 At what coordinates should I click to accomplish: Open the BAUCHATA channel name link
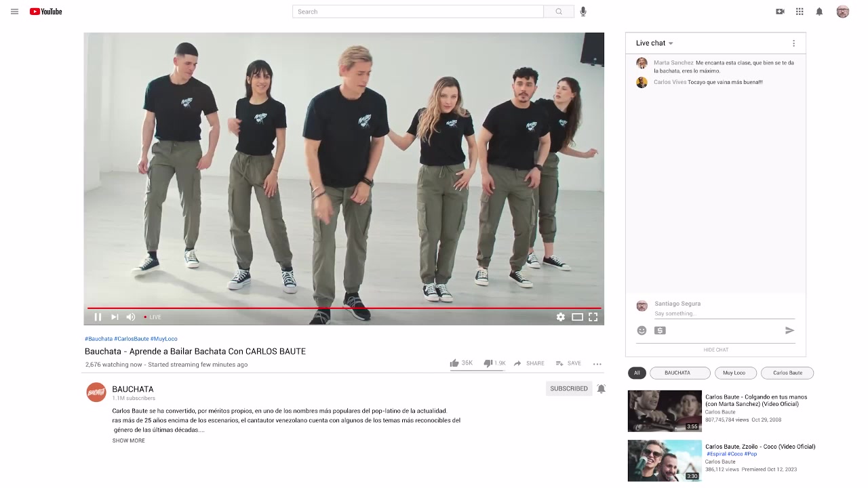point(133,389)
